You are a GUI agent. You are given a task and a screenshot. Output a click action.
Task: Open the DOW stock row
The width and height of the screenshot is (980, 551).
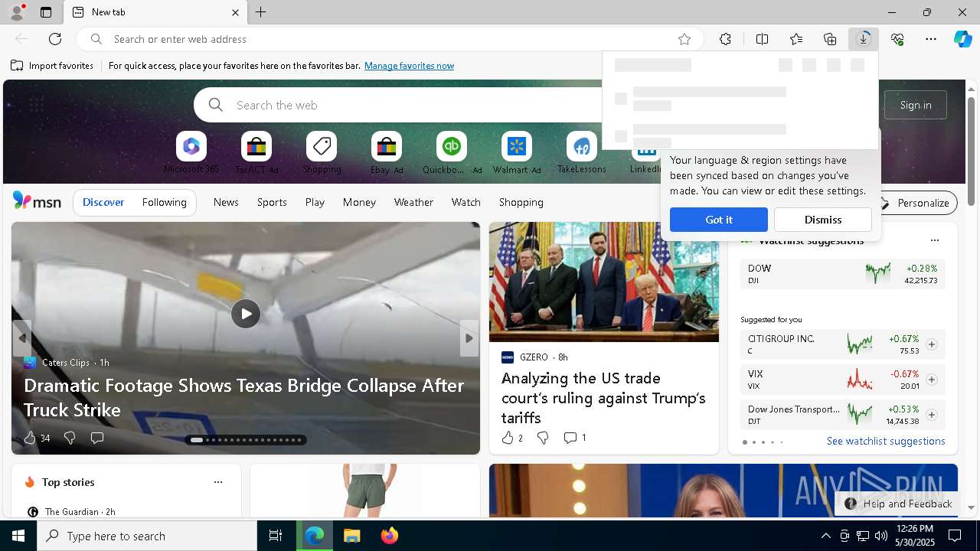843,274
